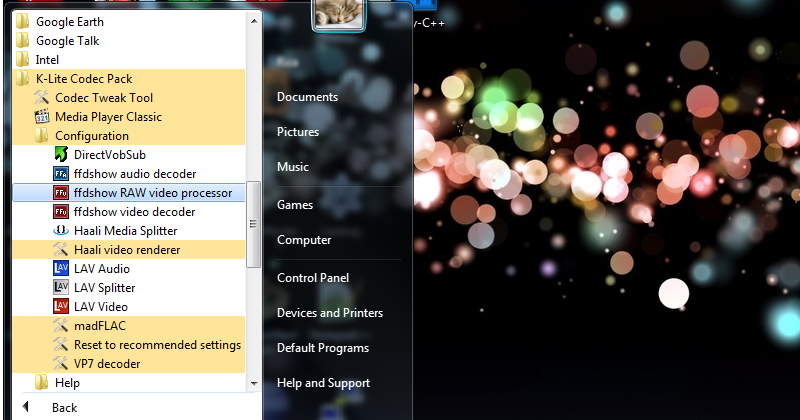Open the Google Earth folder icon
The image size is (800, 420).
tap(23, 22)
